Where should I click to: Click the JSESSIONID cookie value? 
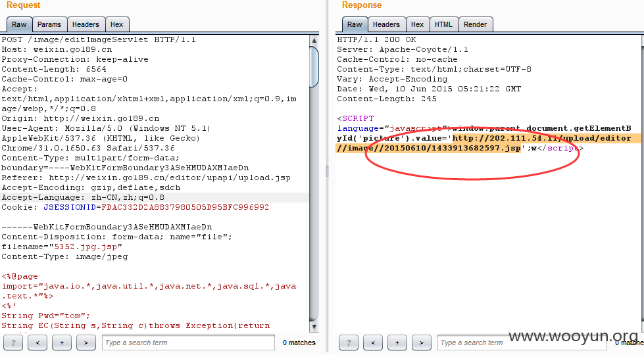click(186, 207)
